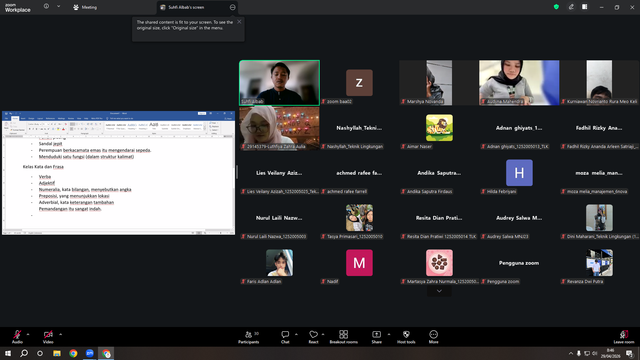Click Andika Saputra... participant name
Viewport: 640px width, 360px height.
point(439,173)
